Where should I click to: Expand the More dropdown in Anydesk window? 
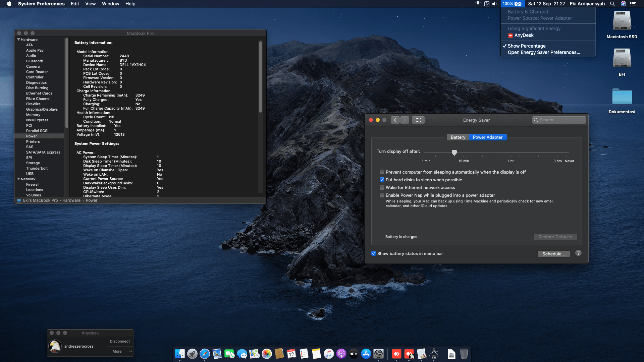tap(119, 351)
